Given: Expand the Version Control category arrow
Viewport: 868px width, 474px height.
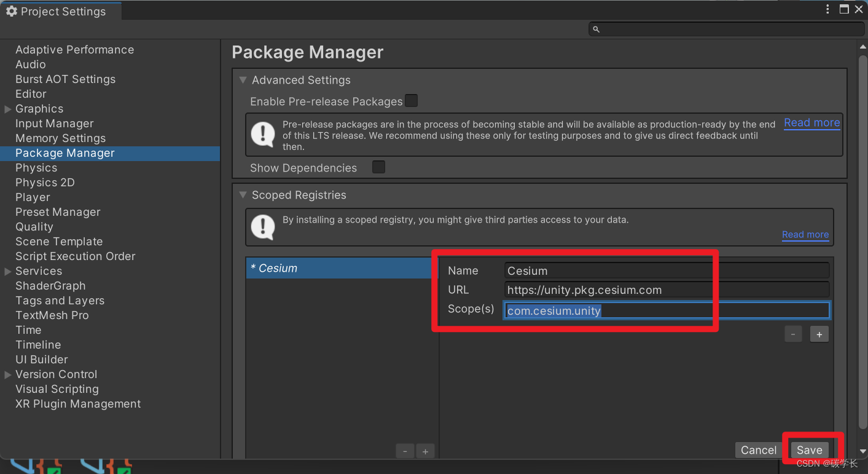Looking at the screenshot, I should click(8, 374).
